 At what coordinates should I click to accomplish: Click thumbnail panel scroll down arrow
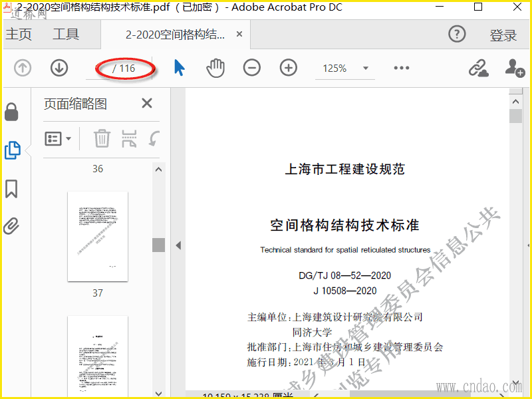pyautogui.click(x=158, y=394)
